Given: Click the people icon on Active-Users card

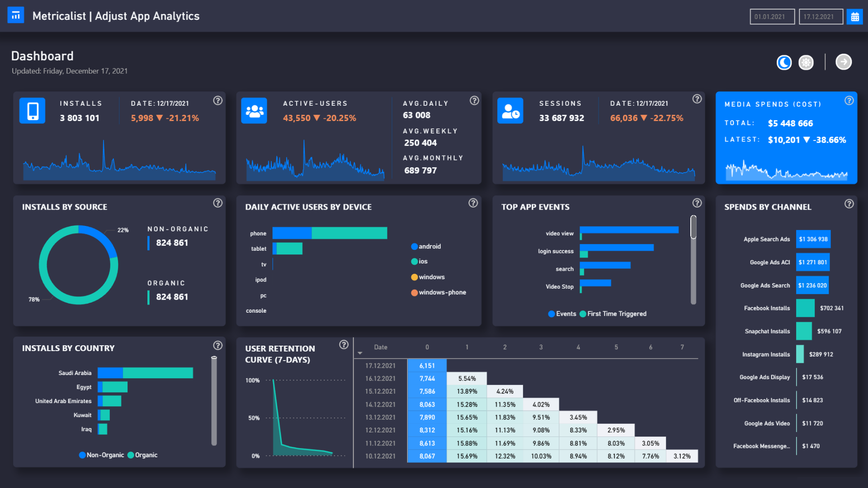Looking at the screenshot, I should coord(254,110).
